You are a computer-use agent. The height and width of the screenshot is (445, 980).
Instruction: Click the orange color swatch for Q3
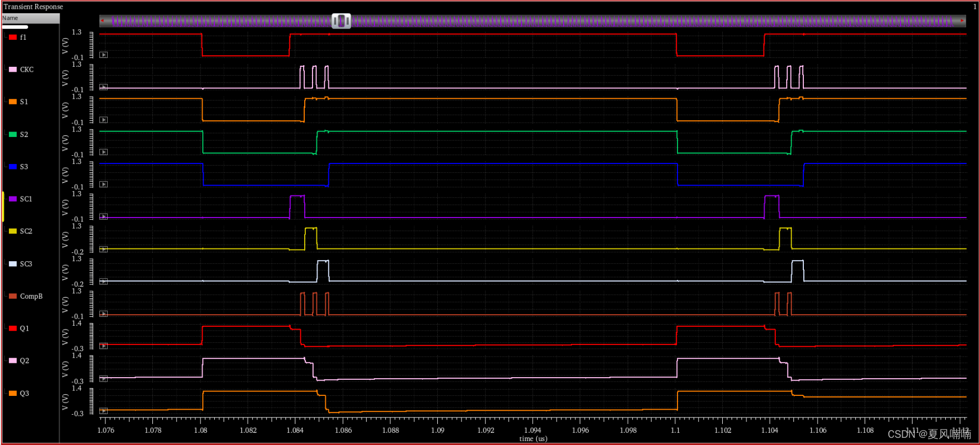[x=13, y=393]
